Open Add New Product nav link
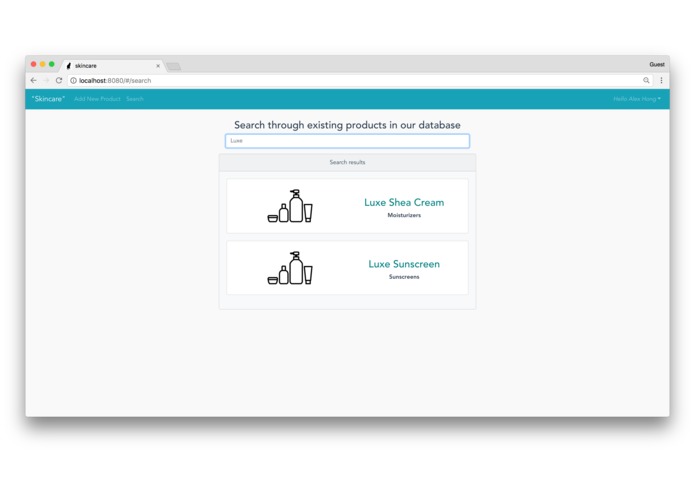This screenshot has width=695, height=494. (x=97, y=99)
